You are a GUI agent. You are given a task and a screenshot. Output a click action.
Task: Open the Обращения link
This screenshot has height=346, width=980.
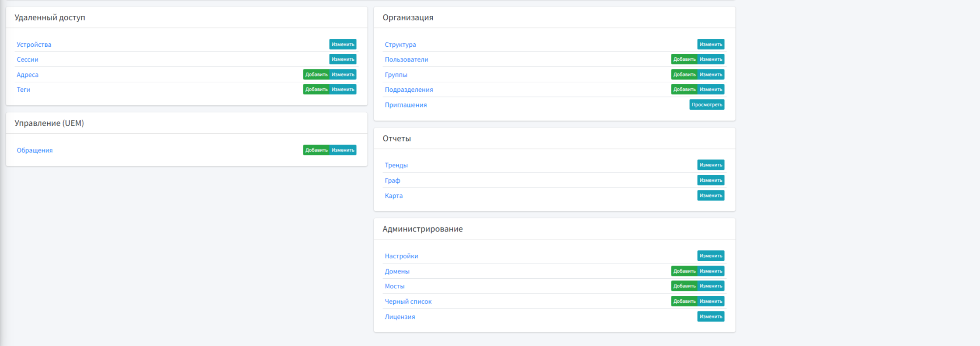click(35, 150)
